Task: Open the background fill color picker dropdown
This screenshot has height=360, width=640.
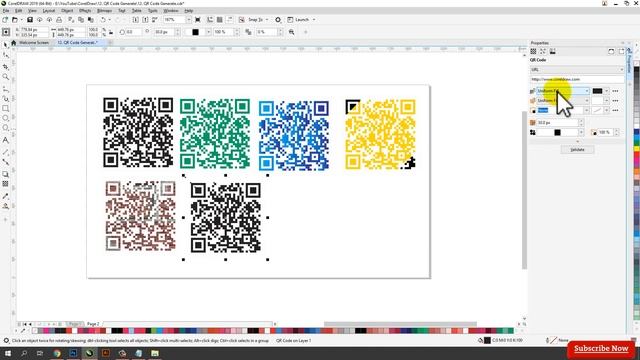Action: click(x=607, y=100)
